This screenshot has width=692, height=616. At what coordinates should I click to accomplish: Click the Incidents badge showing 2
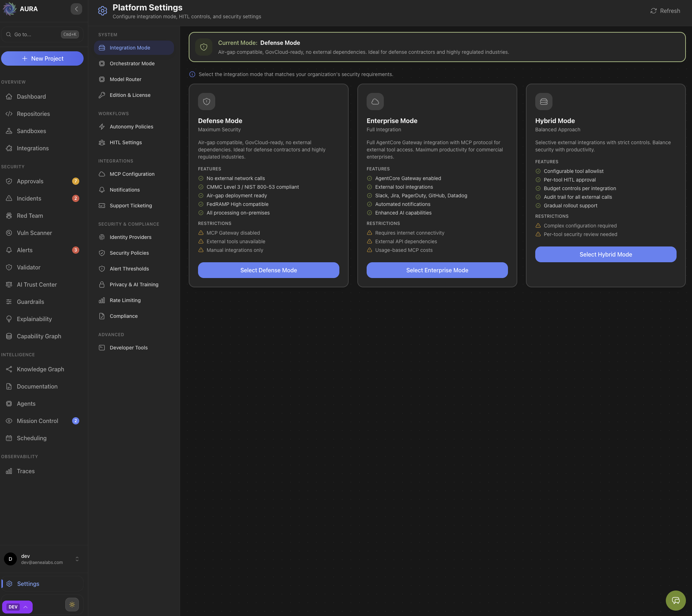76,198
